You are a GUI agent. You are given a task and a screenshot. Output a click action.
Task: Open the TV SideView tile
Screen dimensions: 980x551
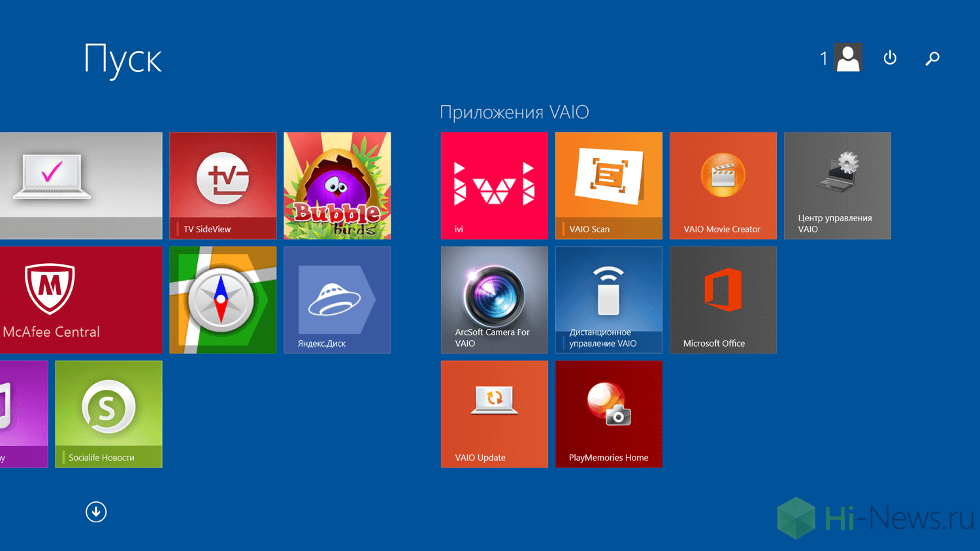pos(223,185)
